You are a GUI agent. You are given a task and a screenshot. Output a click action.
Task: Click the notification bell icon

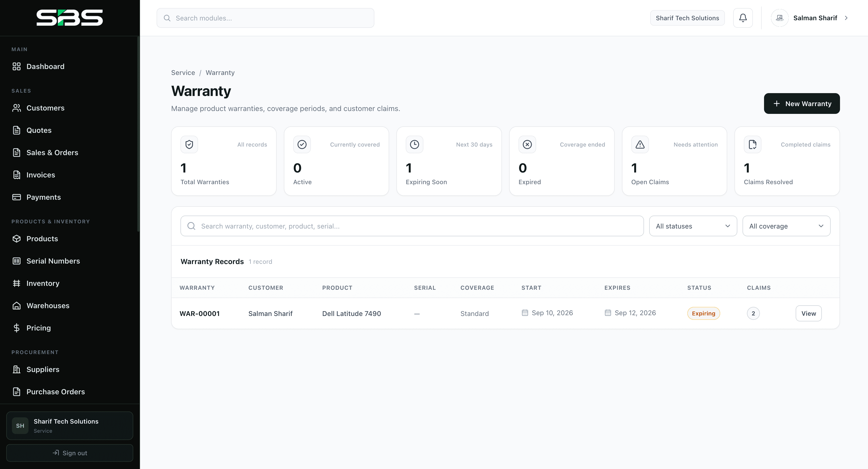[x=743, y=18]
